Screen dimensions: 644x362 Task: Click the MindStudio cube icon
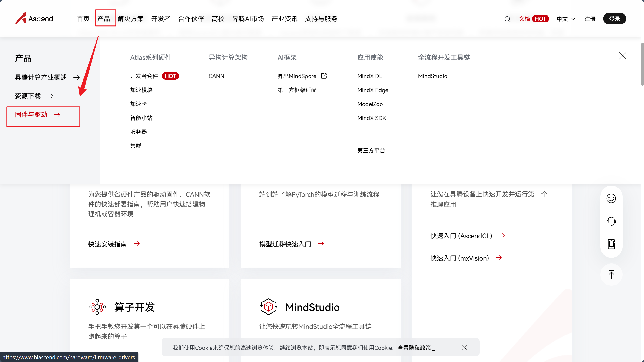(269, 307)
